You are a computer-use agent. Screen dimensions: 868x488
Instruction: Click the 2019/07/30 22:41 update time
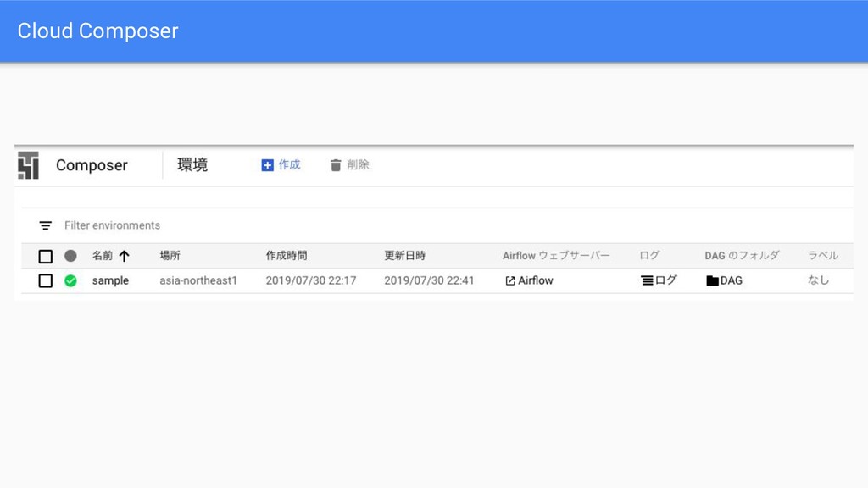coord(429,280)
